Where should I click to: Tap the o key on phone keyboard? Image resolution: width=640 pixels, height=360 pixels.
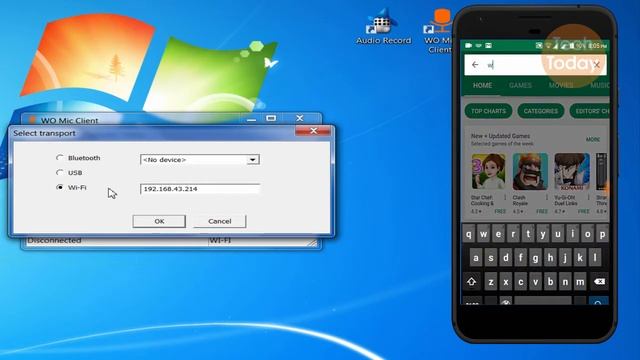coord(587,234)
